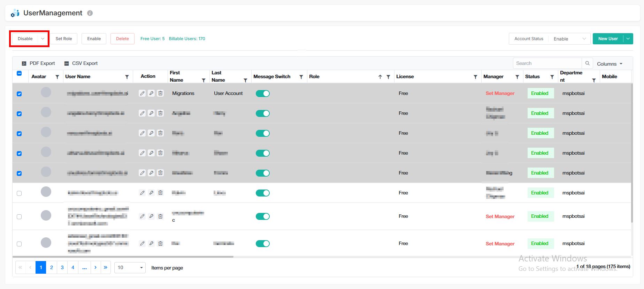Click Set Manager link in last row
This screenshot has width=644, height=289.
click(500, 244)
